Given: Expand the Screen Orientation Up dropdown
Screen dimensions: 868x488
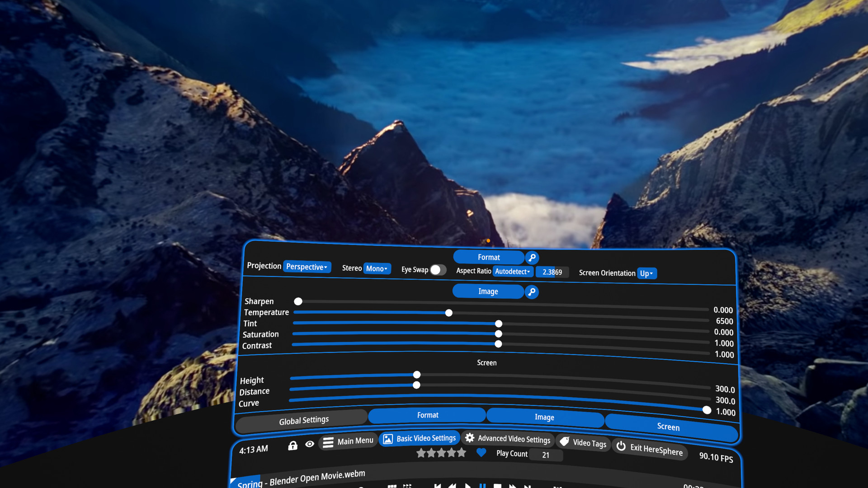Looking at the screenshot, I should [x=646, y=273].
